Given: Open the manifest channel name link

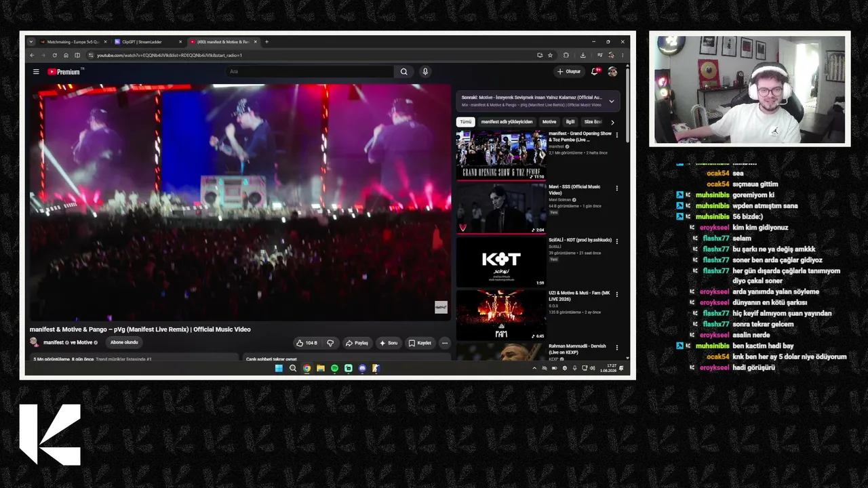Looking at the screenshot, I should coord(54,343).
